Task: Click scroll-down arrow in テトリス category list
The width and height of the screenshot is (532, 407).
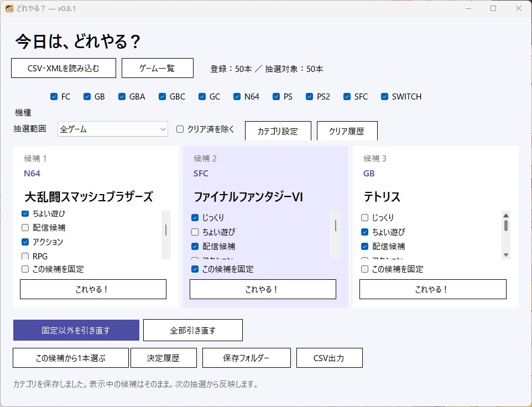Action: 506,255
